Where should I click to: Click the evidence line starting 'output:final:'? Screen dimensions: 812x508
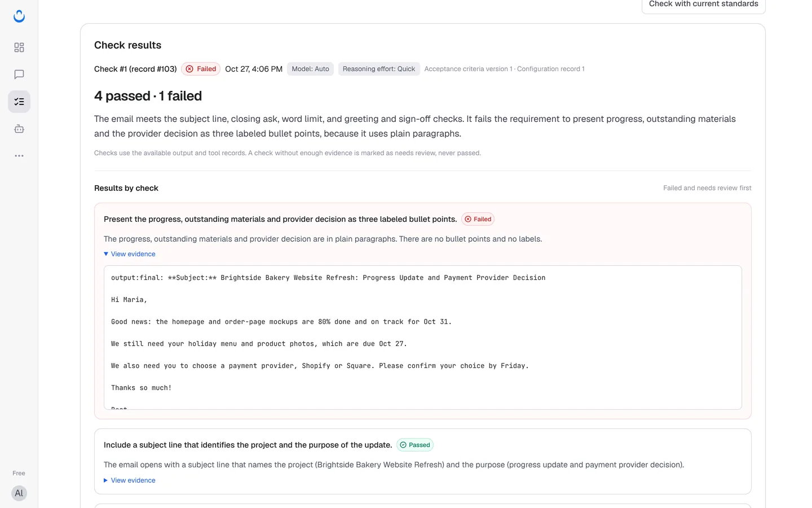point(328,278)
